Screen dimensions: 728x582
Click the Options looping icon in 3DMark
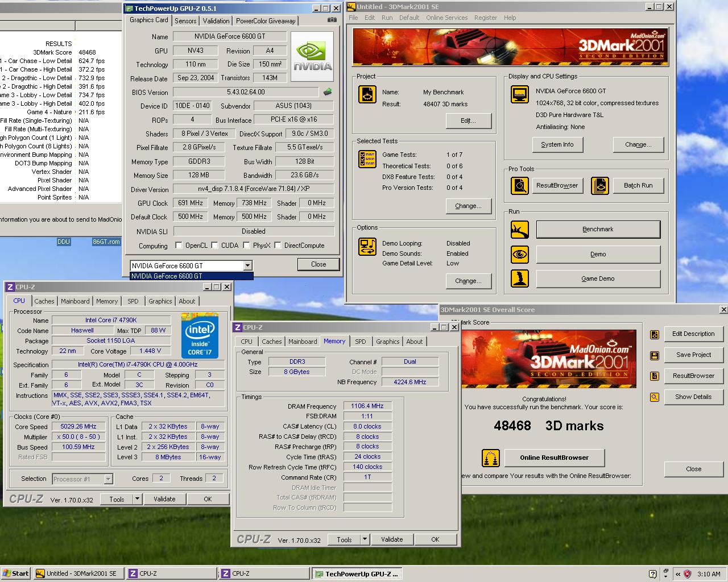click(x=367, y=247)
